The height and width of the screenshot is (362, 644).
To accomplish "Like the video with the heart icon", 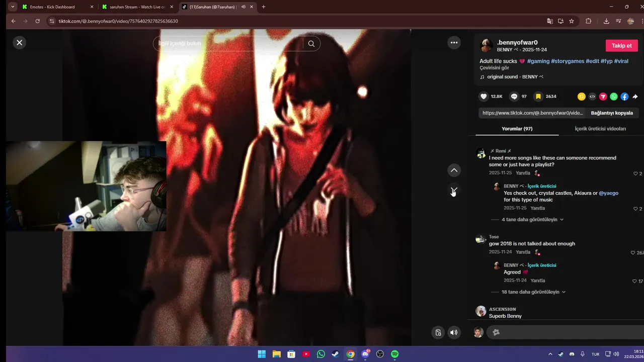I will tap(484, 97).
